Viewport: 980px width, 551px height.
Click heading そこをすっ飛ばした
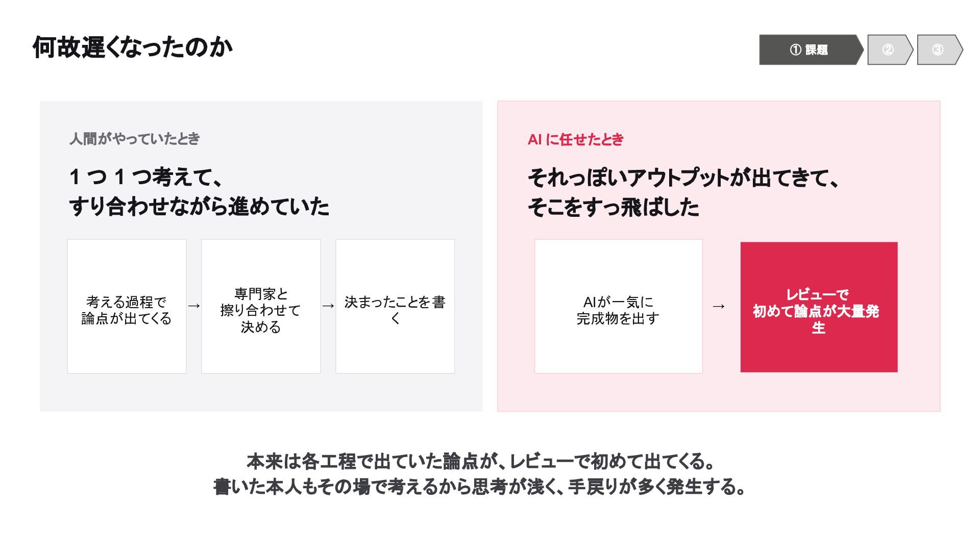(x=614, y=207)
